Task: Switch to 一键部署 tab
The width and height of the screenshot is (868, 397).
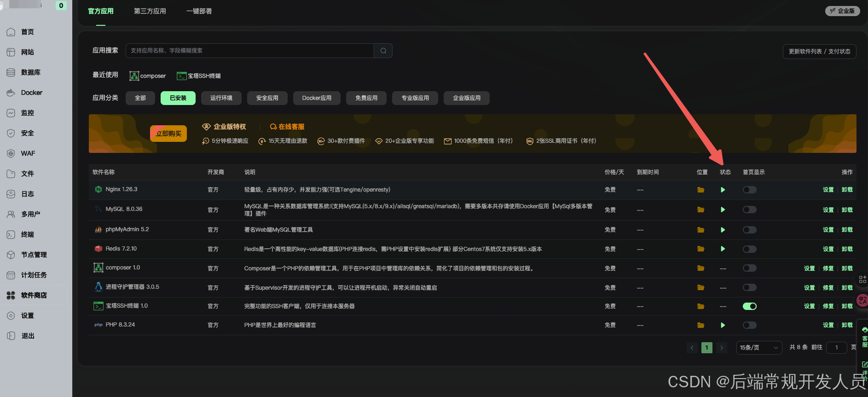Action: 199,11
